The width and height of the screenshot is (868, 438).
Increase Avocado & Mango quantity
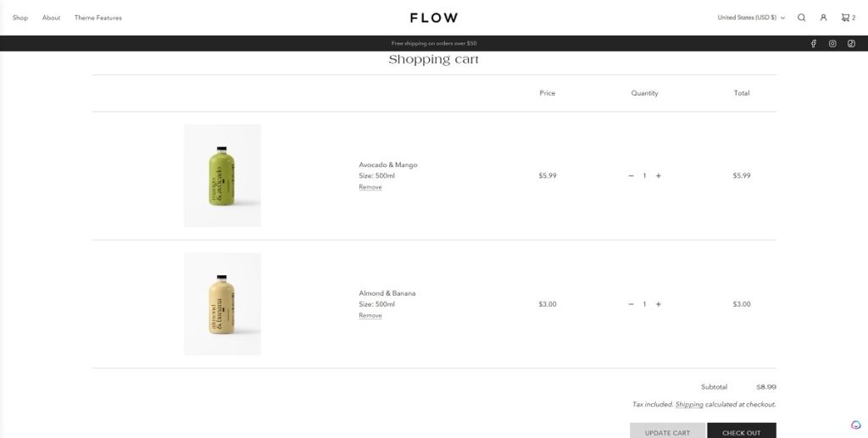(659, 176)
